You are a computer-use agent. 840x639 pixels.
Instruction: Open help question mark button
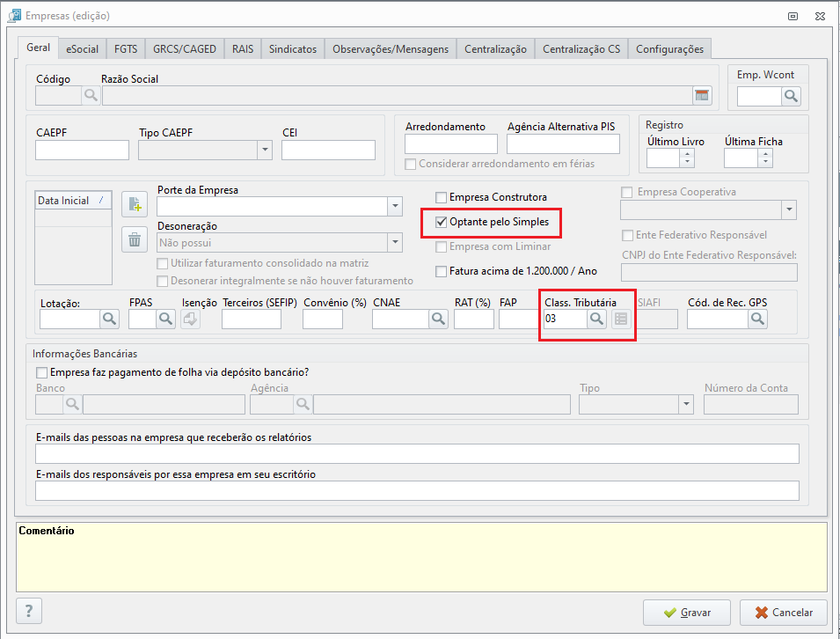[x=29, y=611]
